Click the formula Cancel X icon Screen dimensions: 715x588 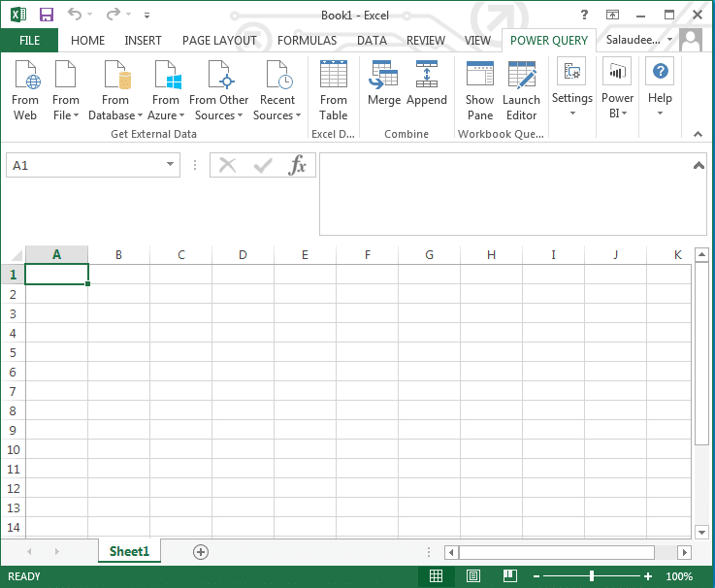228,165
